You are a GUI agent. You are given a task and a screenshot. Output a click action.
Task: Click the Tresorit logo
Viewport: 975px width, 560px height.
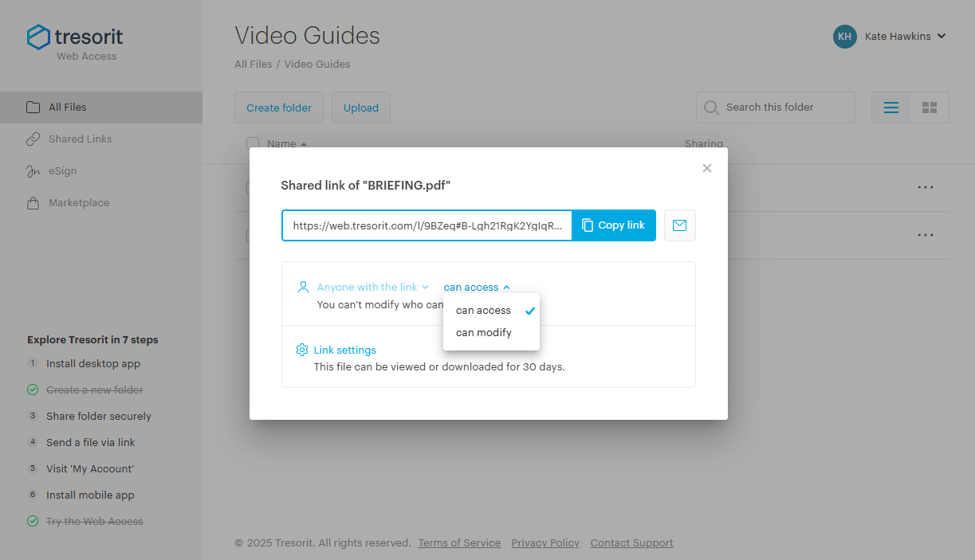coord(74,35)
